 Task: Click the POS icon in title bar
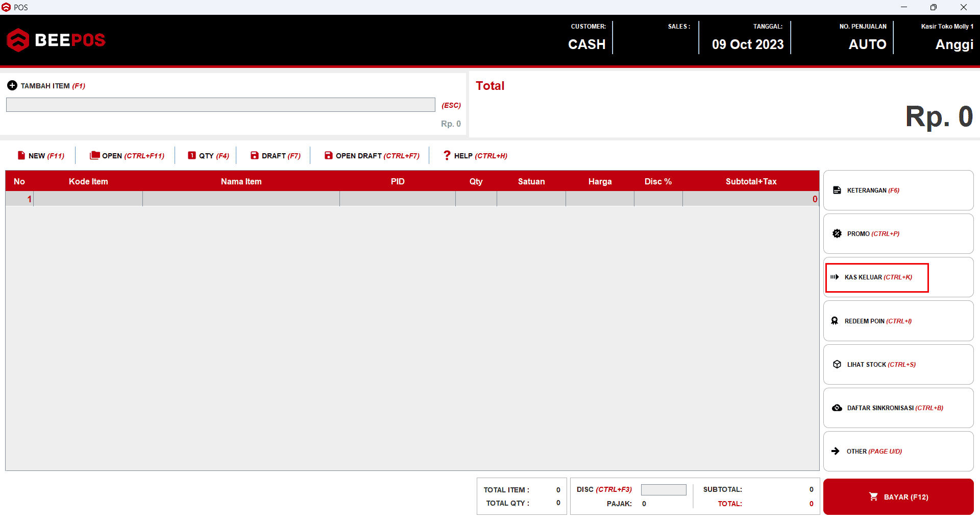[x=6, y=7]
